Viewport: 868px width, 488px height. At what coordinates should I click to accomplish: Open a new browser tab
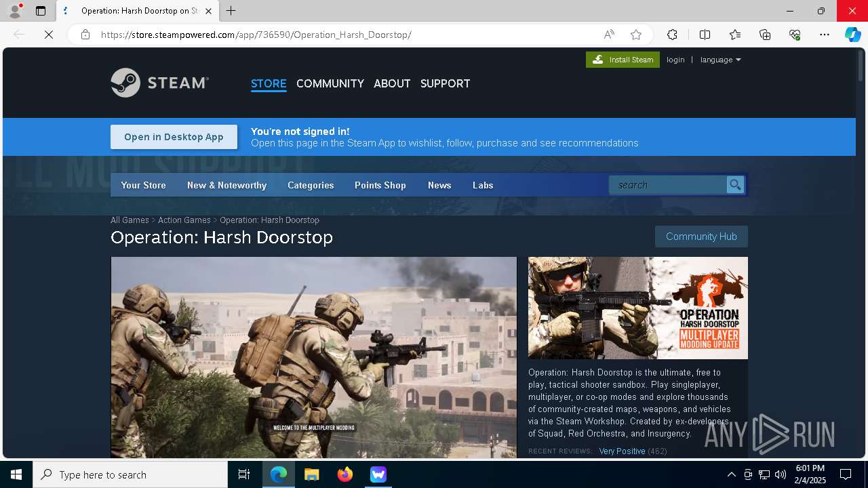(231, 11)
